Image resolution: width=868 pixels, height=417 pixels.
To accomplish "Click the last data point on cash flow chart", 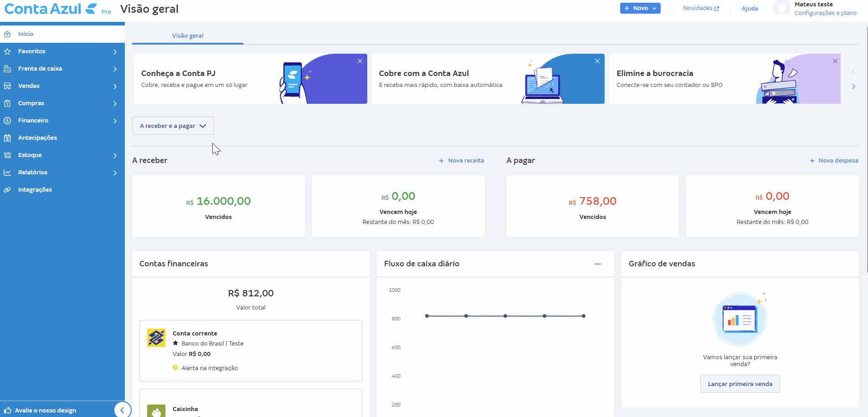I will 584,316.
